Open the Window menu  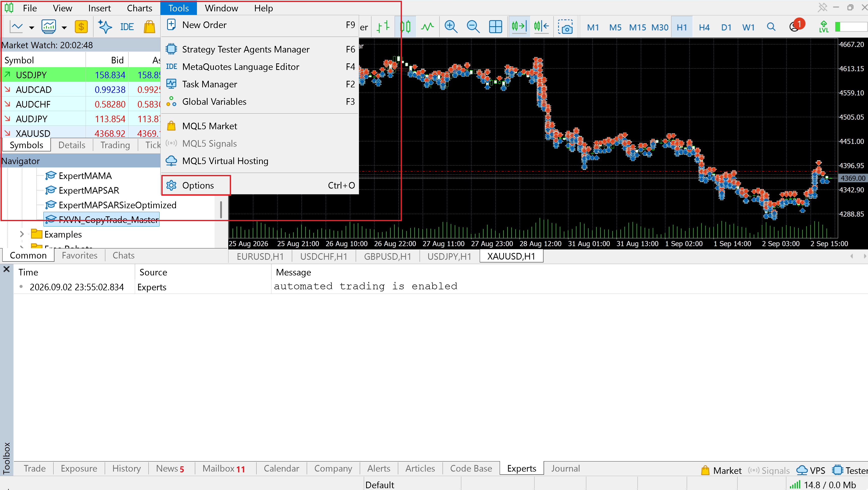point(221,8)
